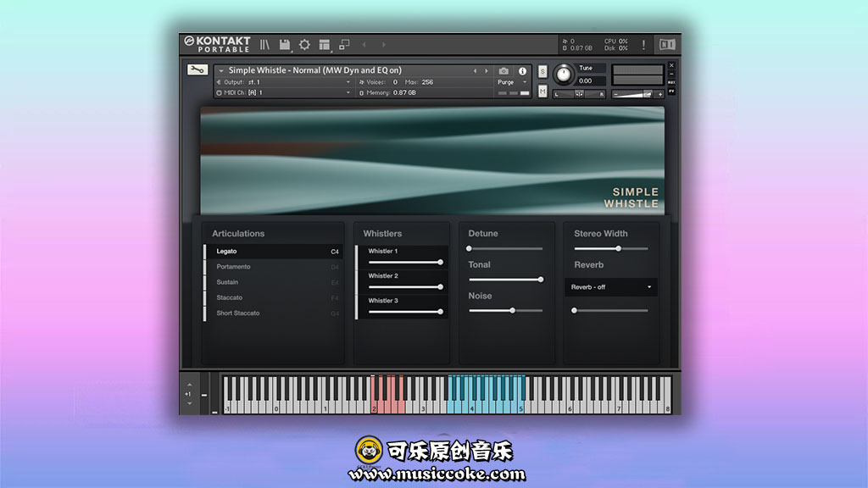The width and height of the screenshot is (868, 488).
Task: Shift keyboard octave down
Action: [189, 403]
